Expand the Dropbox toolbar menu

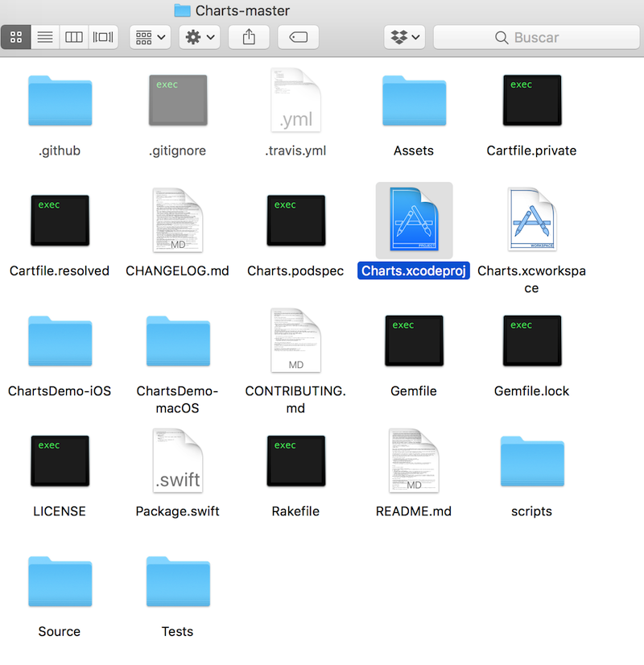[x=405, y=37]
